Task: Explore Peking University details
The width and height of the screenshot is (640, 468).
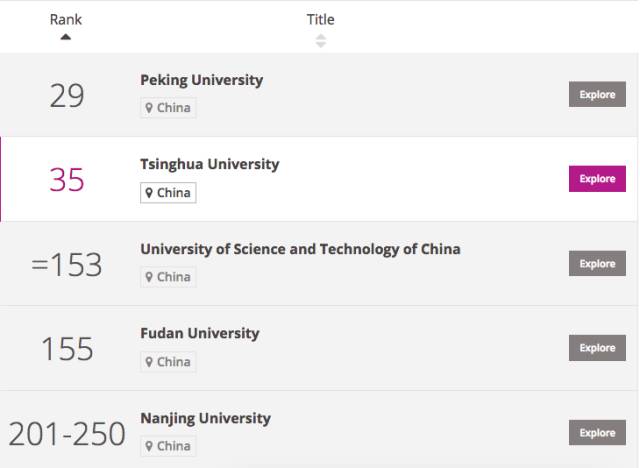Action: [x=597, y=94]
